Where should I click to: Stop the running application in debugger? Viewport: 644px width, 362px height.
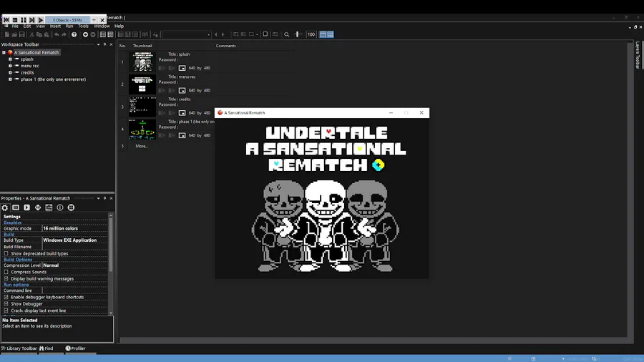click(x=15, y=20)
